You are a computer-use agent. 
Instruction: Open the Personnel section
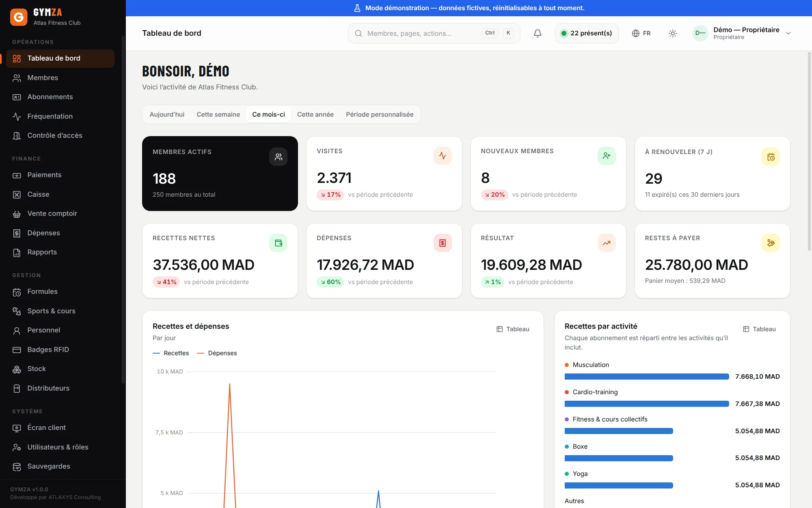click(60, 330)
